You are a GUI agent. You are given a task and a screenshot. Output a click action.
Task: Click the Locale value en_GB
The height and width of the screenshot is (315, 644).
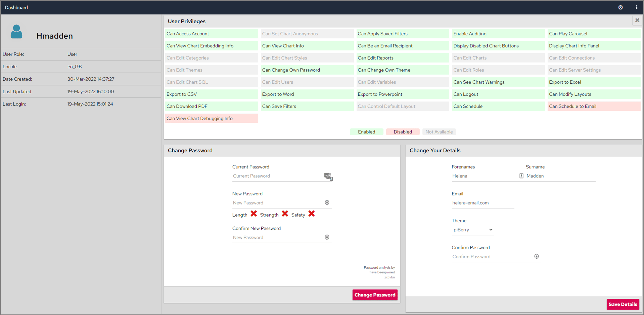click(x=75, y=67)
